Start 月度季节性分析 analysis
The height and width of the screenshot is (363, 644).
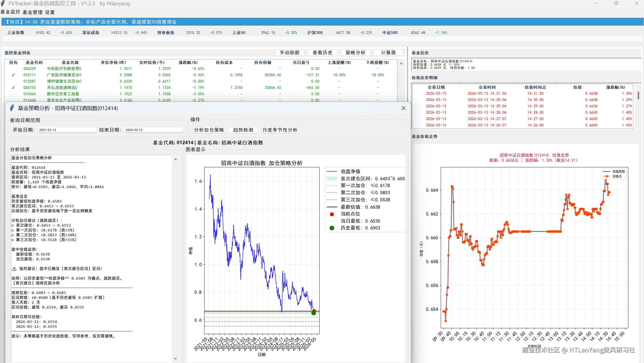pyautogui.click(x=280, y=130)
